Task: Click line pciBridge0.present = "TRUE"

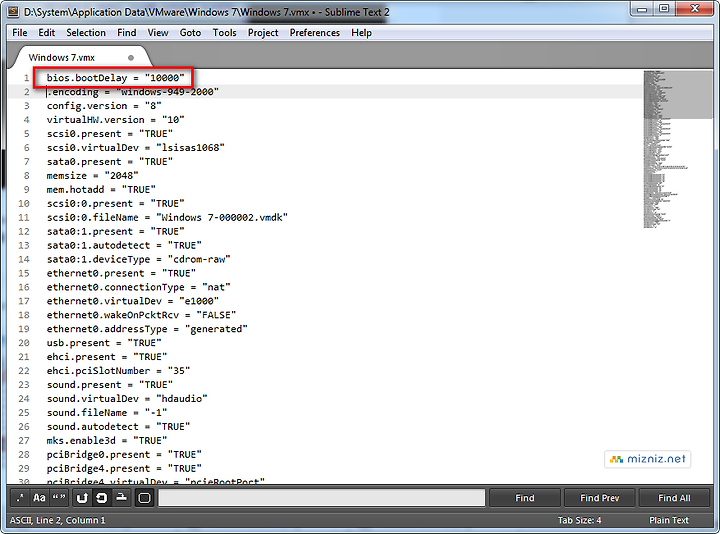Action: pyautogui.click(x=124, y=455)
